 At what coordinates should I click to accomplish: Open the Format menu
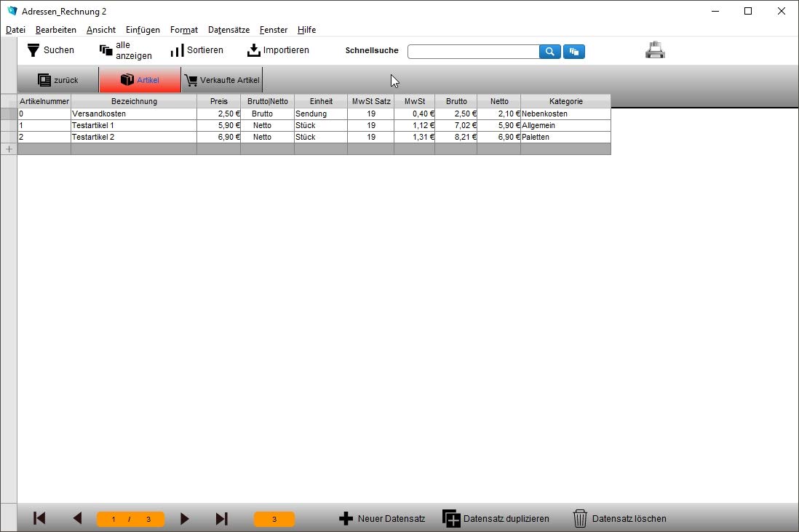pos(184,30)
